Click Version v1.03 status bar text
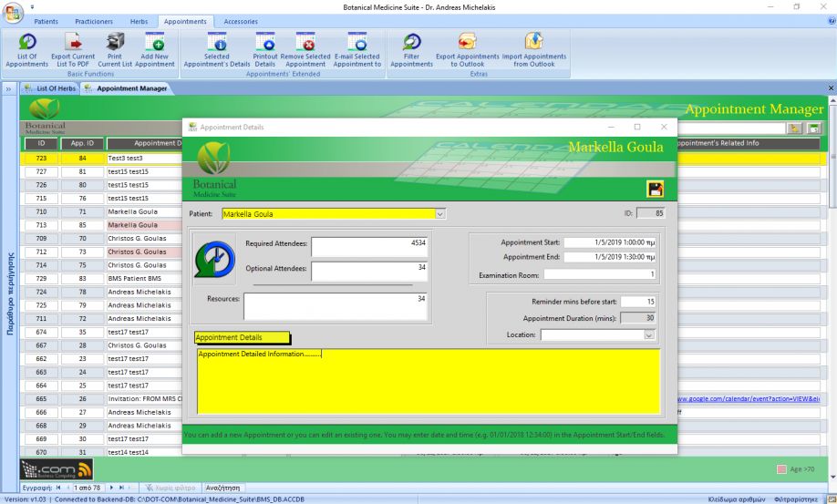837x504 pixels. 26,499
